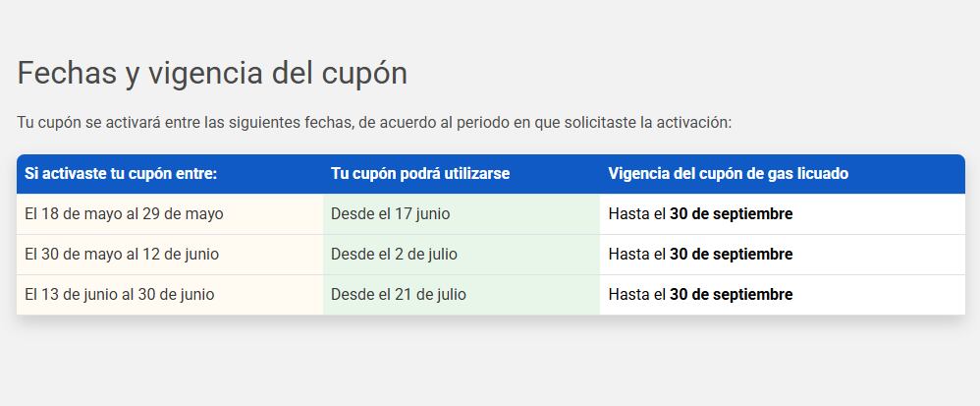Select 'Tu cupón podrá utilizarse' column header
This screenshot has width=980, height=406.
[x=420, y=173]
